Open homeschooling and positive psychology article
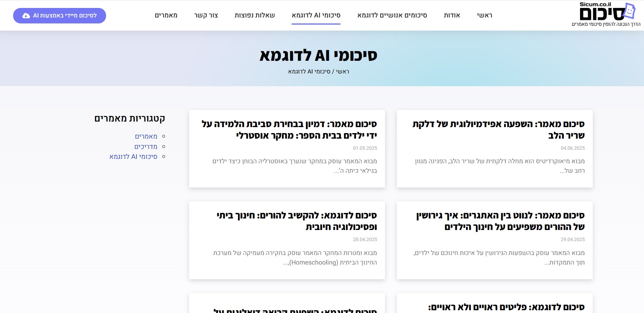Viewport: 644px width, 313px height. pos(296,221)
